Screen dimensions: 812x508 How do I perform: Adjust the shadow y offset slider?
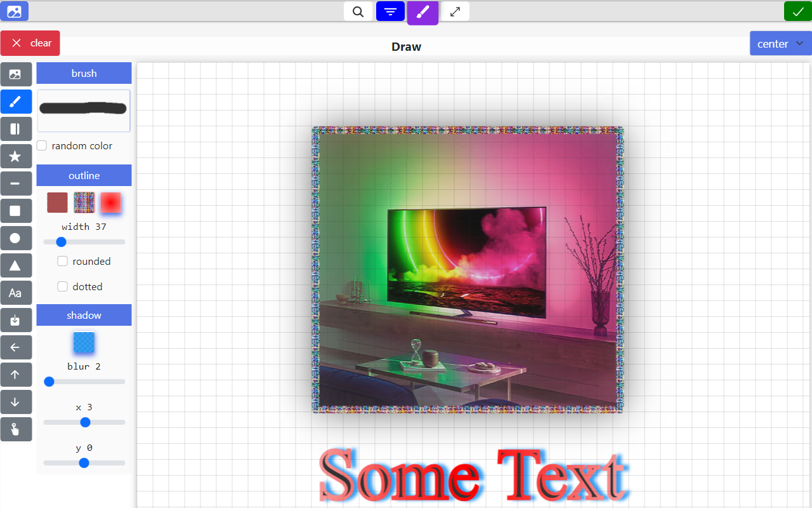84,463
